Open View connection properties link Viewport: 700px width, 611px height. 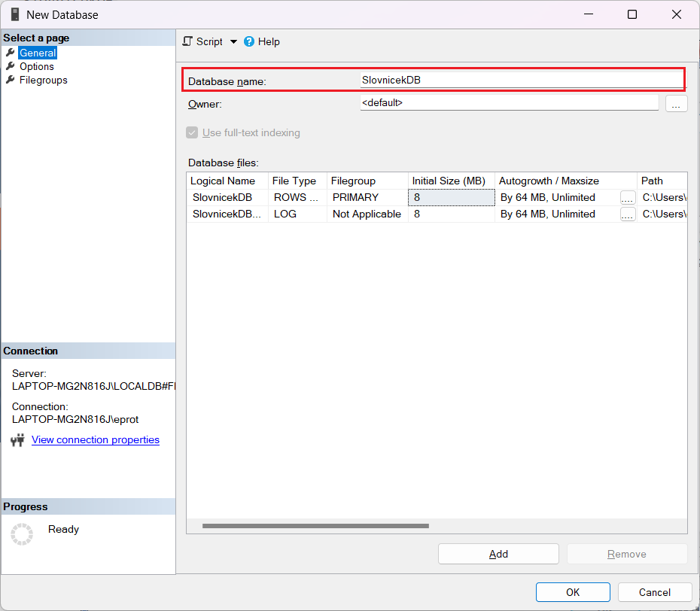(x=95, y=439)
